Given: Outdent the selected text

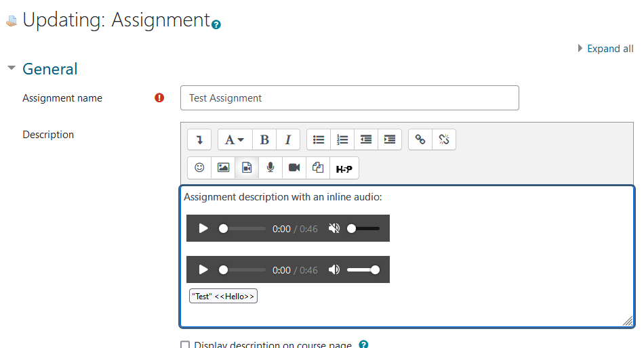Looking at the screenshot, I should tap(366, 139).
